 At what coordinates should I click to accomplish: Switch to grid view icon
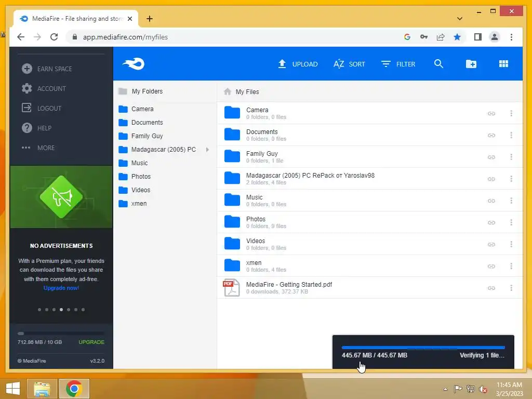click(x=503, y=64)
